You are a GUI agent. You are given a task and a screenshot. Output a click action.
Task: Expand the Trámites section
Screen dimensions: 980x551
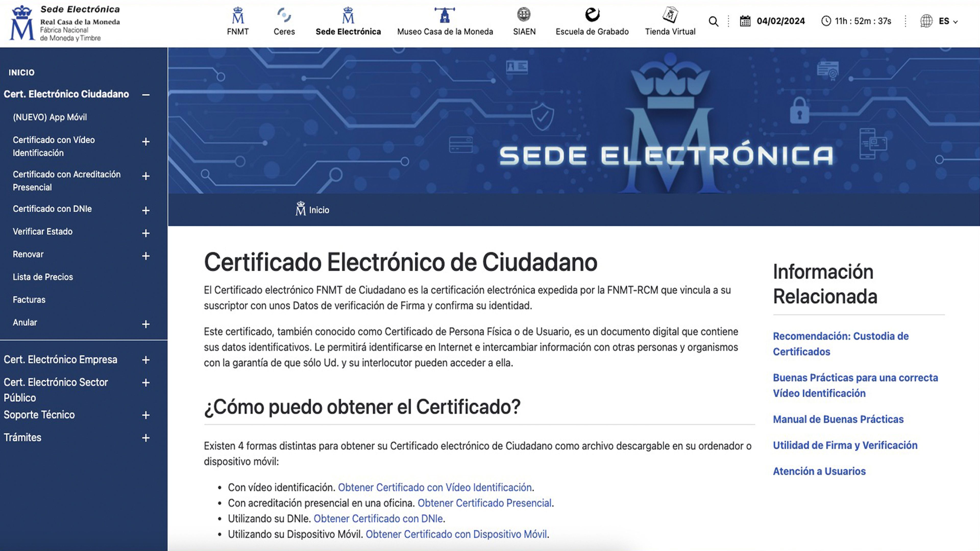[x=146, y=438]
